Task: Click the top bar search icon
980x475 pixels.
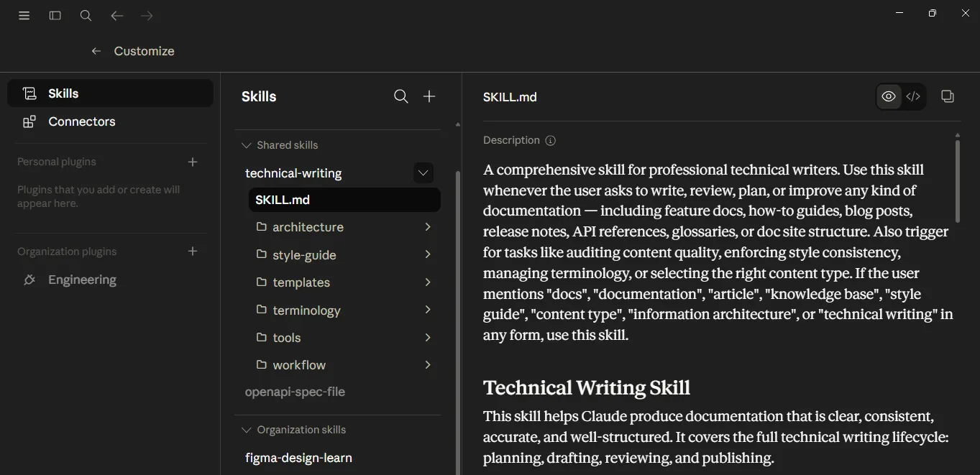Action: 86,15
